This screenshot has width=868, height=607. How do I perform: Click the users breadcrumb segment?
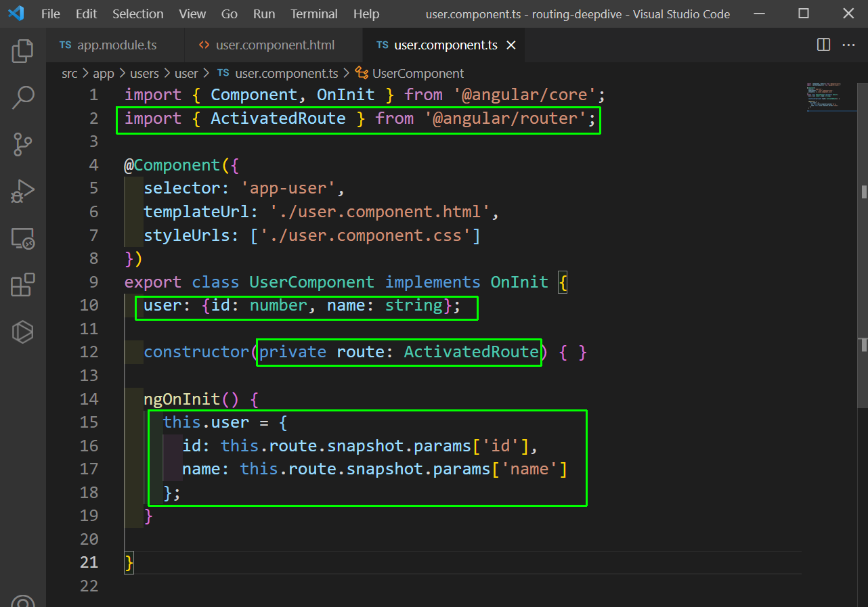click(x=144, y=73)
